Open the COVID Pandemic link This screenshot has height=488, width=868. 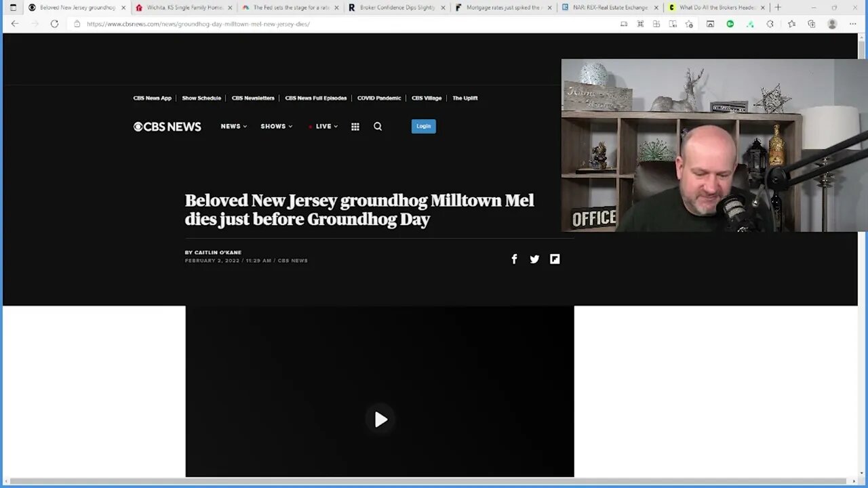tap(379, 98)
